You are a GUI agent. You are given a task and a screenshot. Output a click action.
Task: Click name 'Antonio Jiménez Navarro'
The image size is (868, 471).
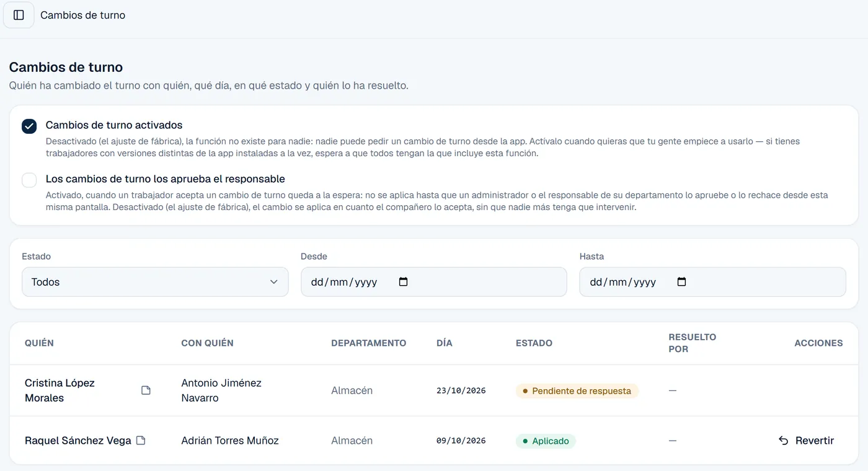[221, 390]
